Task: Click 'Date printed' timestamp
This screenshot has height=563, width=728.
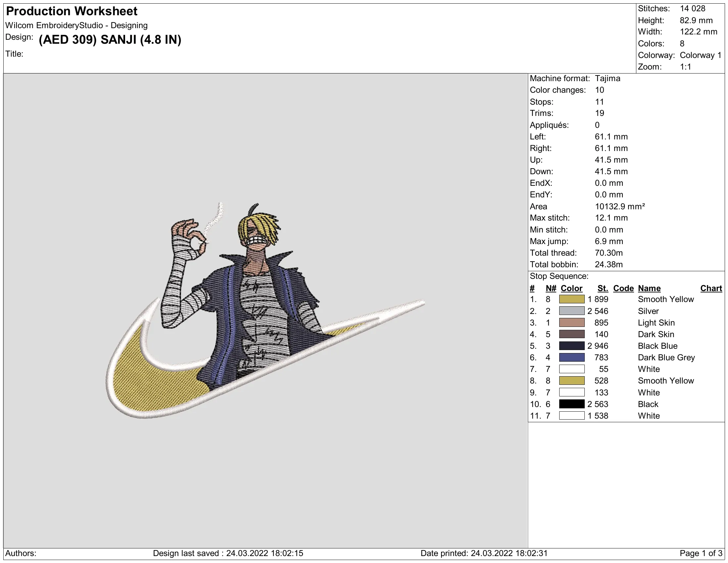Action: 484,554
